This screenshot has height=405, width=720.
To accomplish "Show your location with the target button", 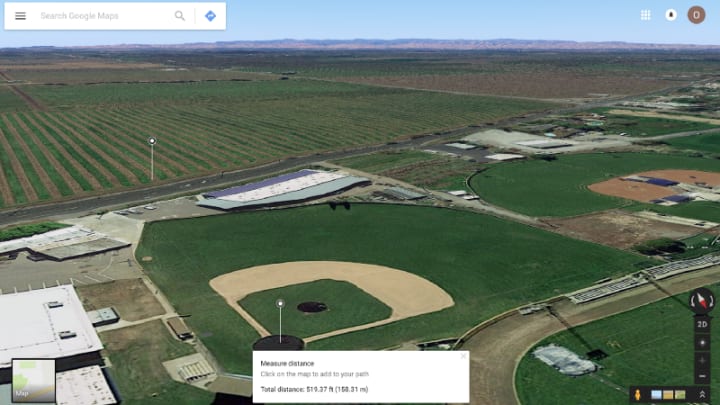I will click(702, 343).
